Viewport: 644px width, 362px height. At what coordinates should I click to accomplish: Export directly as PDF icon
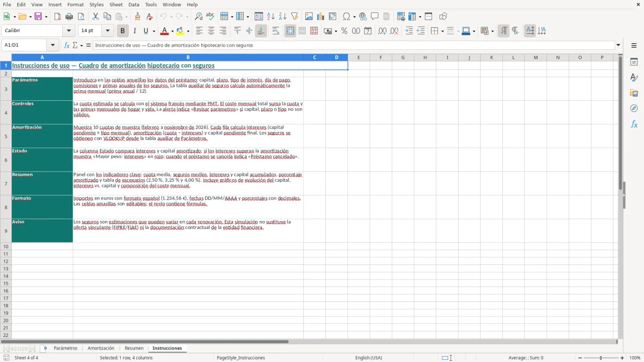(x=57, y=17)
